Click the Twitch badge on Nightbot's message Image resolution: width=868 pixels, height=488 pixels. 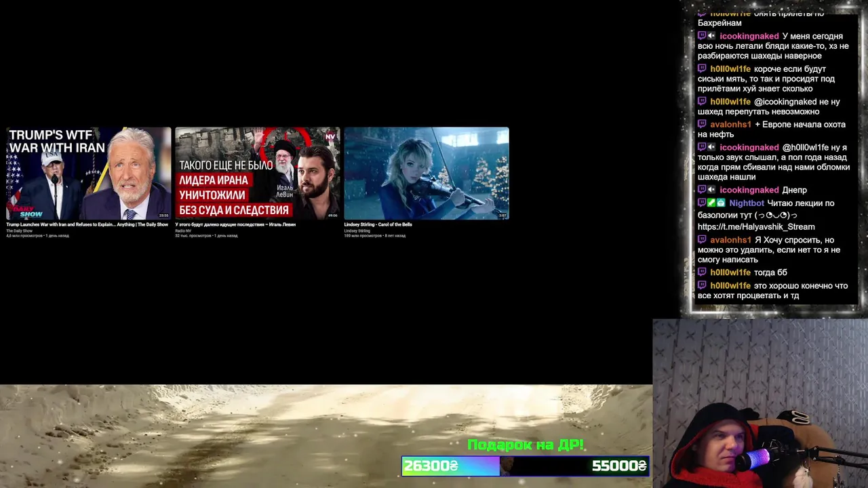[702, 203]
